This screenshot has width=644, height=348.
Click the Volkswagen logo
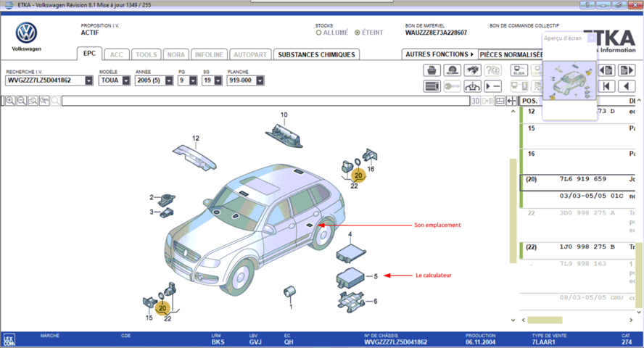pyautogui.click(x=26, y=33)
